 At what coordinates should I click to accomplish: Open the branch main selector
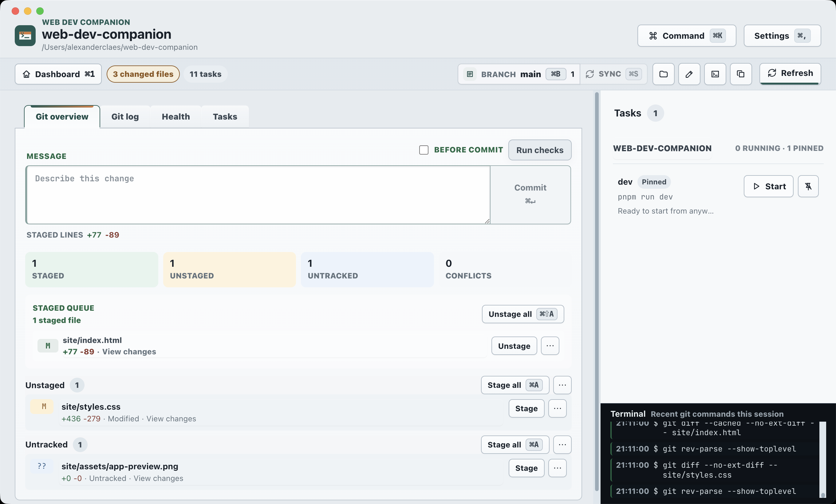[x=519, y=74]
